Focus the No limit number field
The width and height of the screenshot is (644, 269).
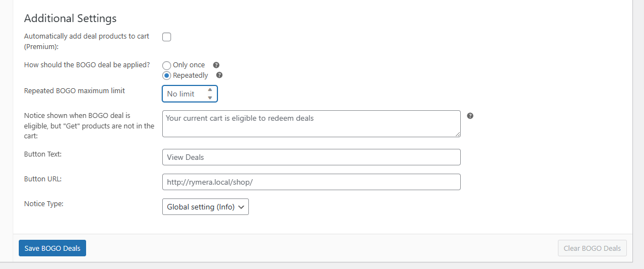[x=183, y=94]
